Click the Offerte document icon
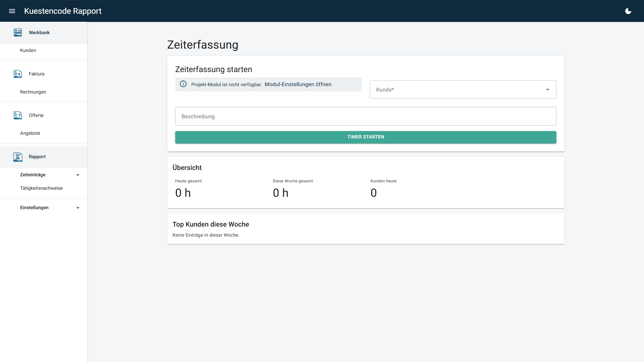The image size is (644, 362). click(x=18, y=115)
